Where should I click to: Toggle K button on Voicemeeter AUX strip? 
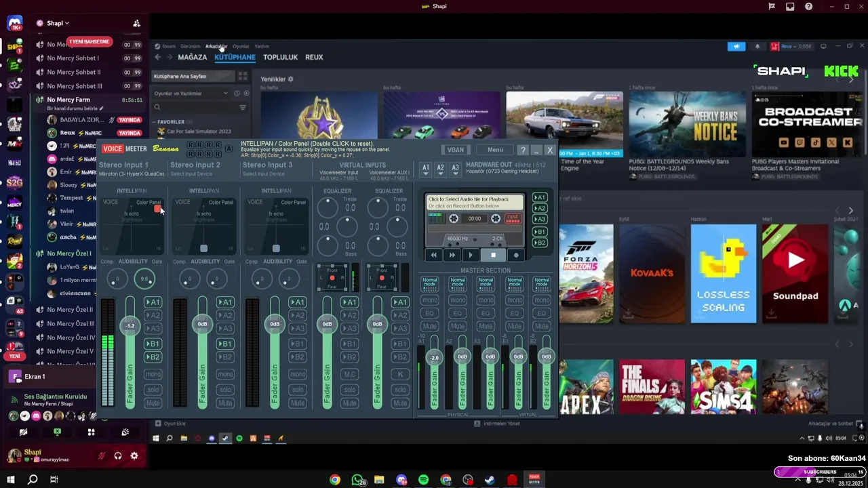click(x=400, y=374)
